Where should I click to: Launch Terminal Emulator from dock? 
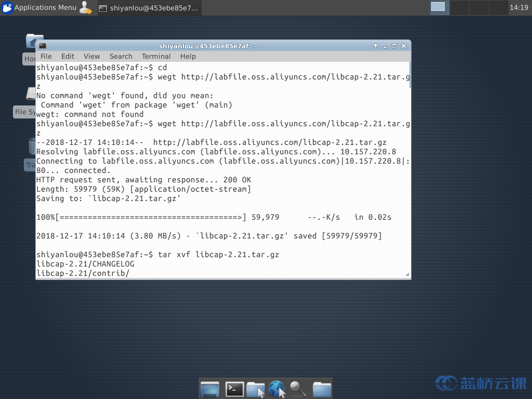pos(235,389)
